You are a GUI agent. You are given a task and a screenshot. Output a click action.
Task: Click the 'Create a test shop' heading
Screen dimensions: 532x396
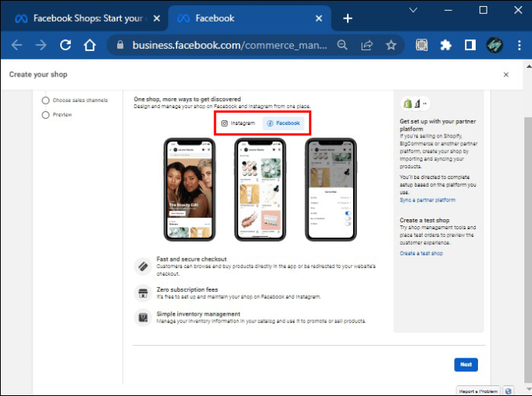pos(425,220)
